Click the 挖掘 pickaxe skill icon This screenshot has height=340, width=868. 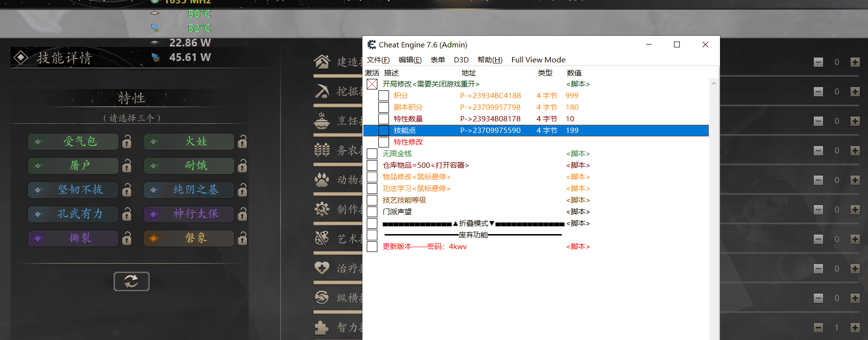tap(322, 91)
